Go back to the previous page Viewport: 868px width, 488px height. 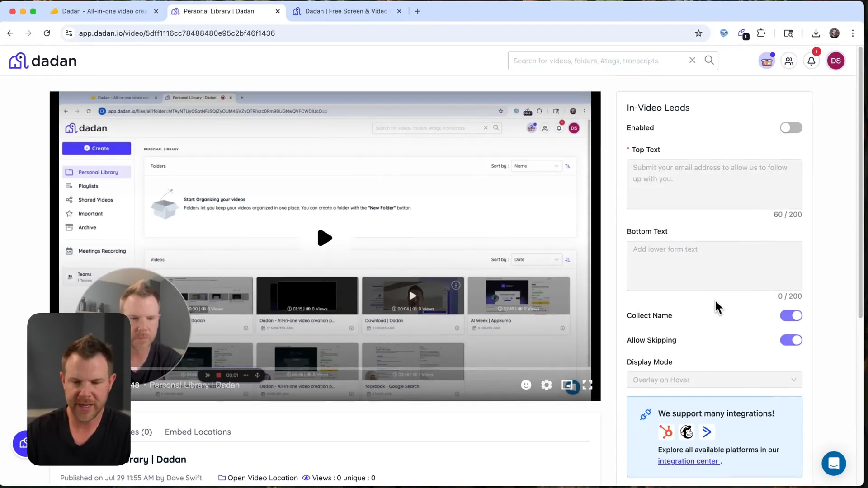tap(10, 33)
